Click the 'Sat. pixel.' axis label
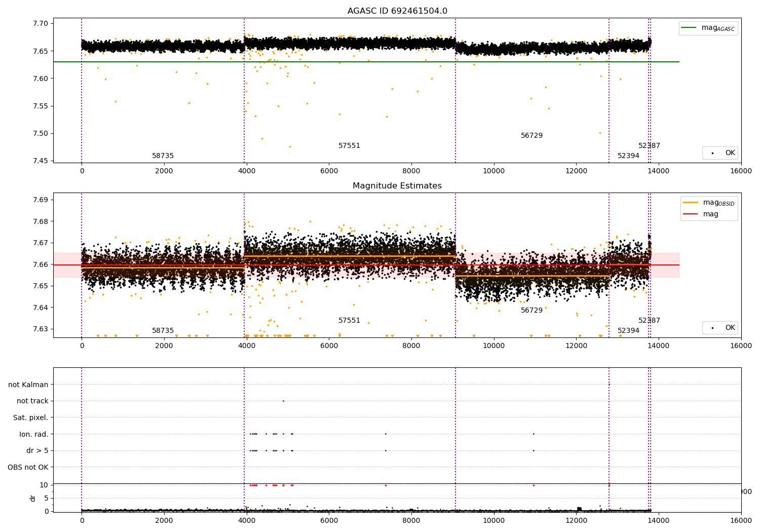This screenshot has height=532, width=760. point(31,417)
